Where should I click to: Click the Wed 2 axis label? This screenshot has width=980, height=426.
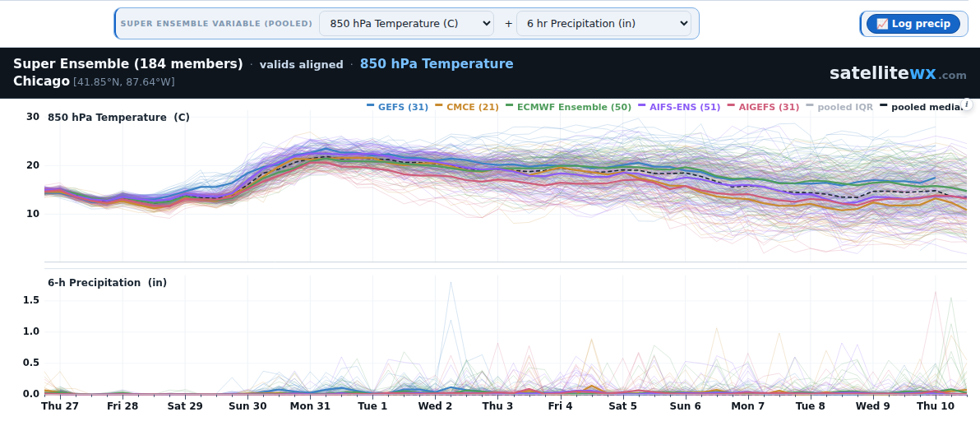436,406
